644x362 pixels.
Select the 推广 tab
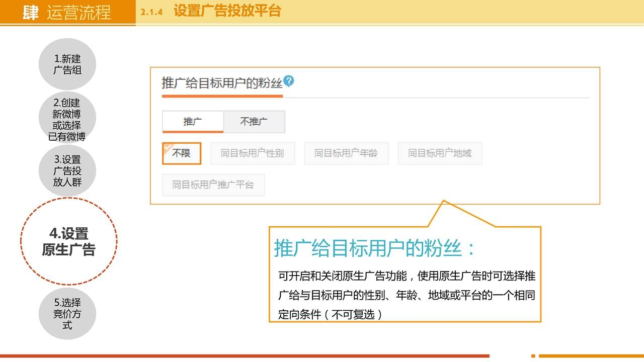(193, 122)
